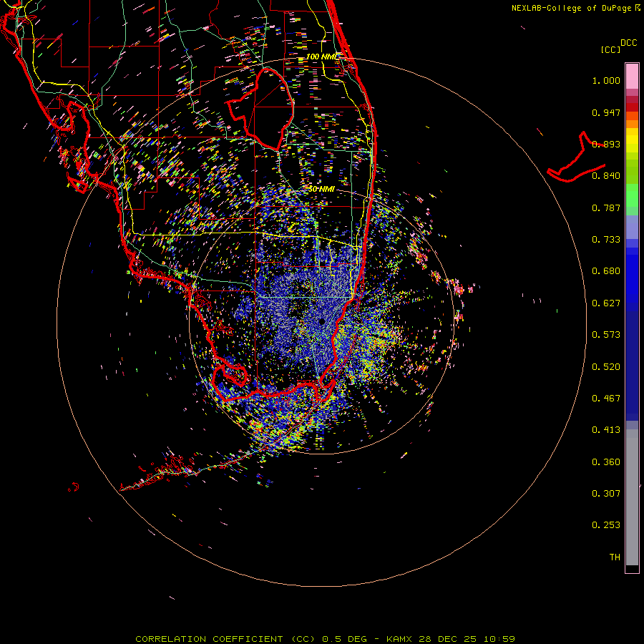Screen dimensions: 644x644
Task: Click the 0.947 scale value
Action: click(x=606, y=112)
